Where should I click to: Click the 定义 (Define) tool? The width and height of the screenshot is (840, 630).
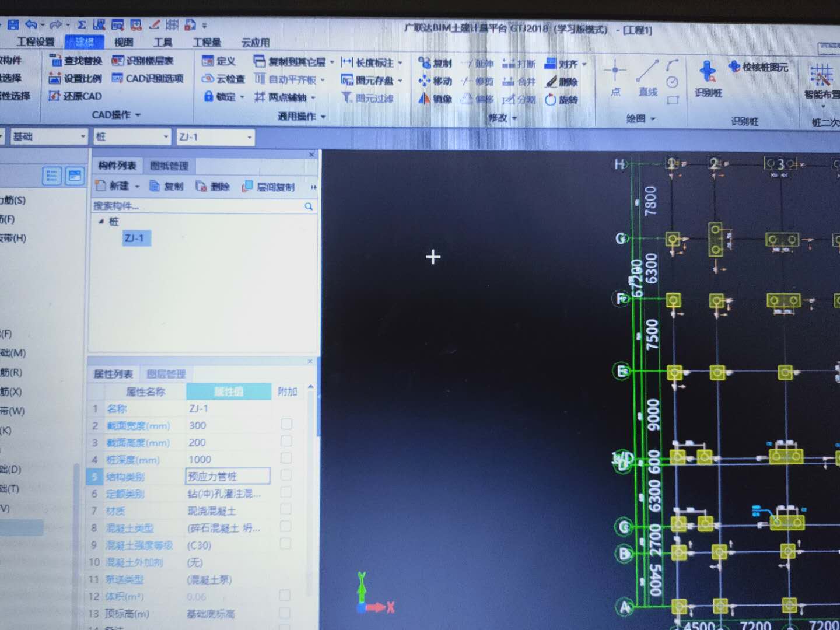[219, 61]
